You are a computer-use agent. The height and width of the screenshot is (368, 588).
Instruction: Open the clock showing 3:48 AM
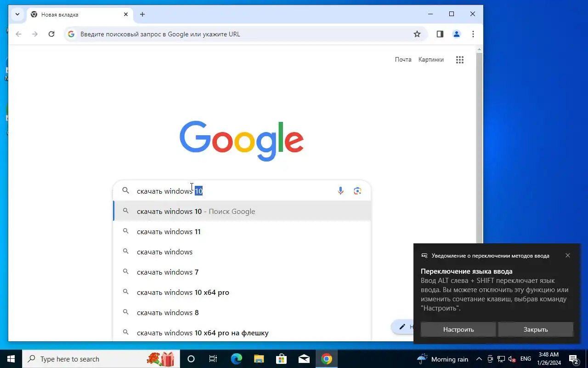pos(548,359)
